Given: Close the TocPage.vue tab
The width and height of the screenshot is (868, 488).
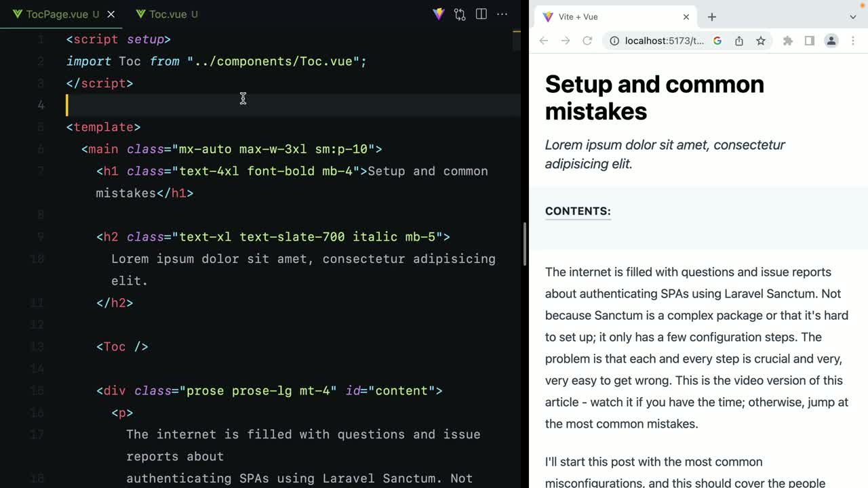Looking at the screenshot, I should click(111, 14).
